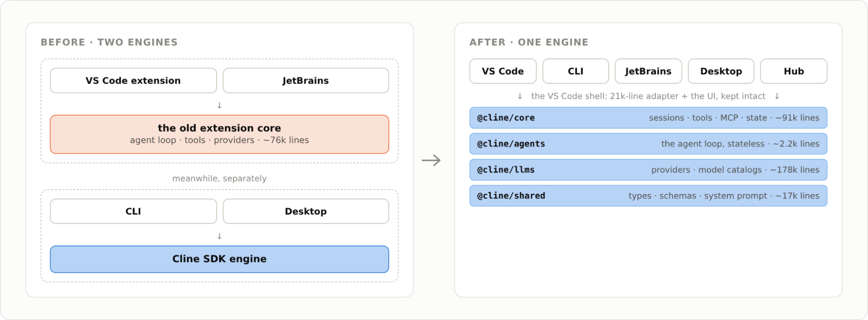Viewport: 868px width, 320px height.
Task: Click the "AFTER · ONE ENGINE" heading
Action: click(x=529, y=42)
